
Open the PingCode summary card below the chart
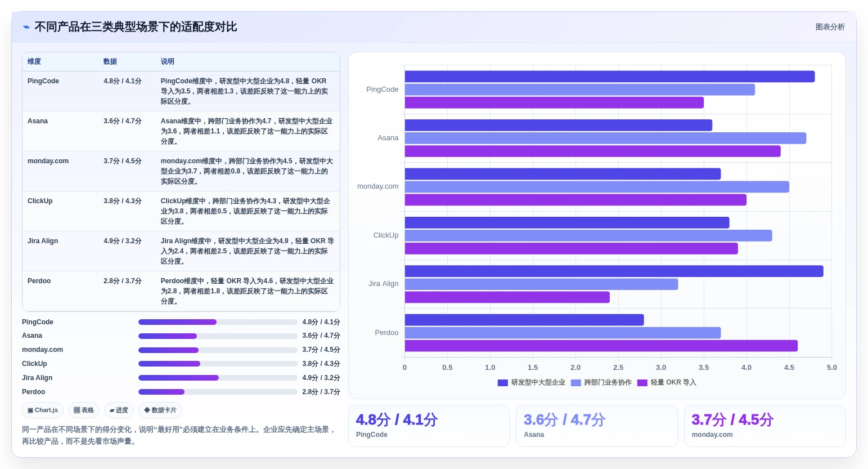tap(429, 426)
